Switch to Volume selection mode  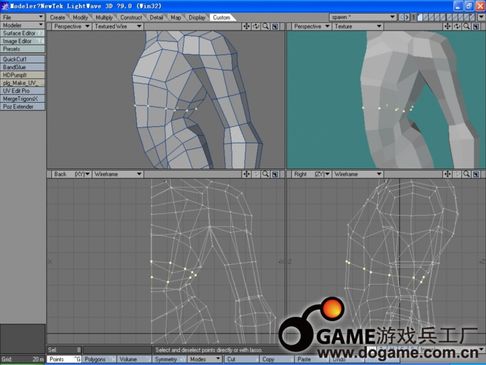point(133,359)
